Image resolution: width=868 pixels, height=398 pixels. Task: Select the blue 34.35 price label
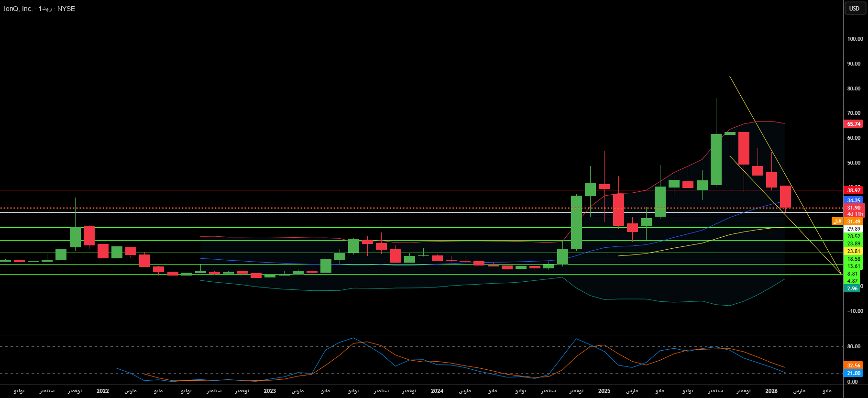point(854,200)
